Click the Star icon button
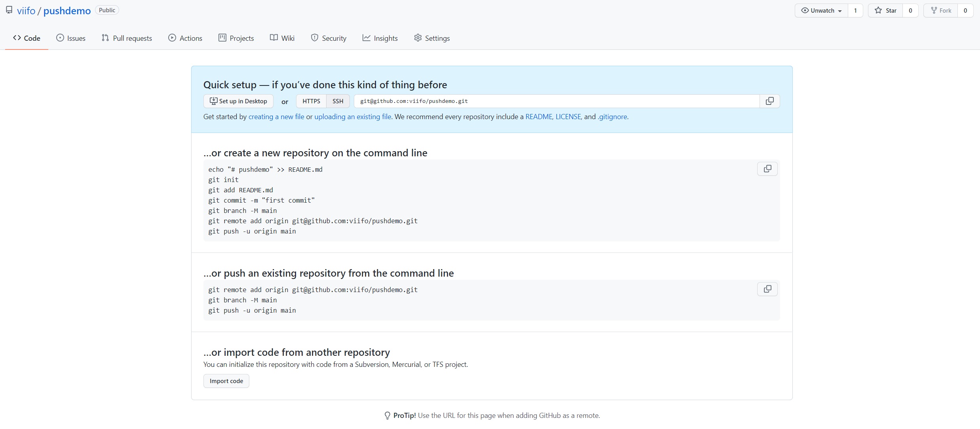This screenshot has height=429, width=980. click(x=885, y=11)
